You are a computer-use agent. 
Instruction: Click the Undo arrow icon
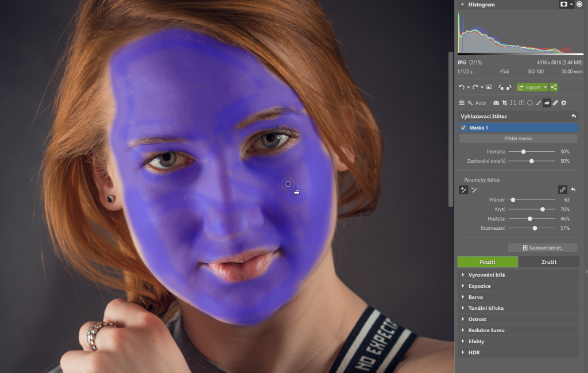point(461,87)
